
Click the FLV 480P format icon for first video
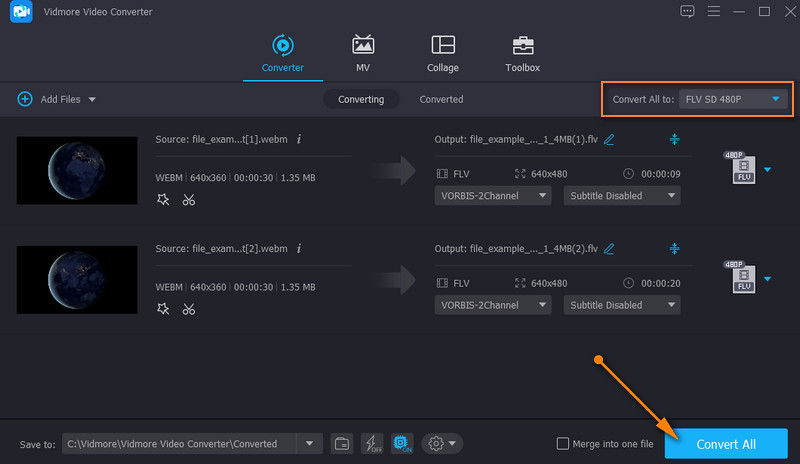743,167
